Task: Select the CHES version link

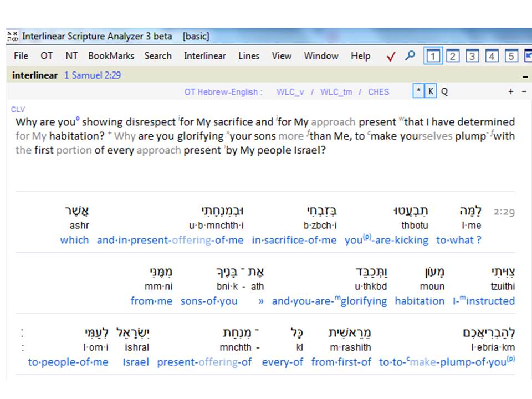Action: coord(378,92)
